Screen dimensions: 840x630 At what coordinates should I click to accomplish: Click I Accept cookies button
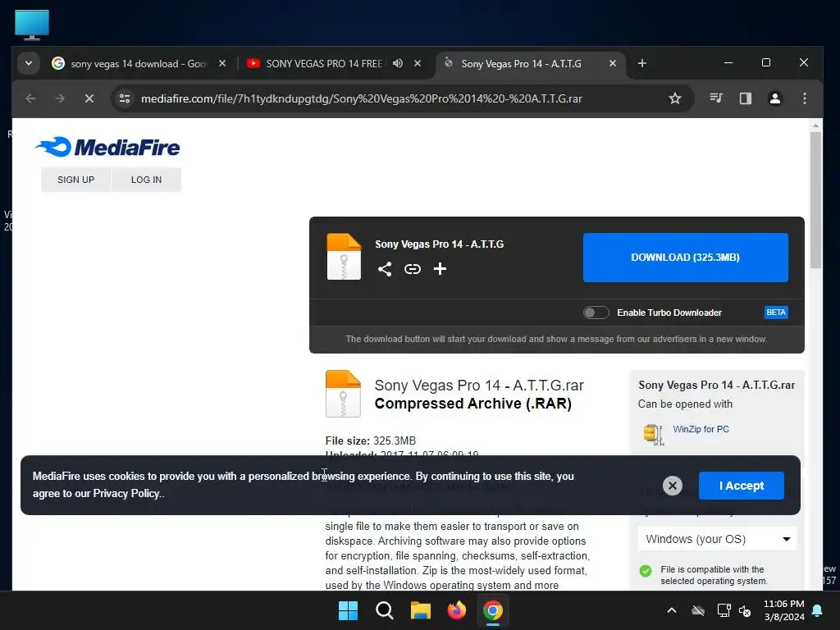[x=742, y=486]
